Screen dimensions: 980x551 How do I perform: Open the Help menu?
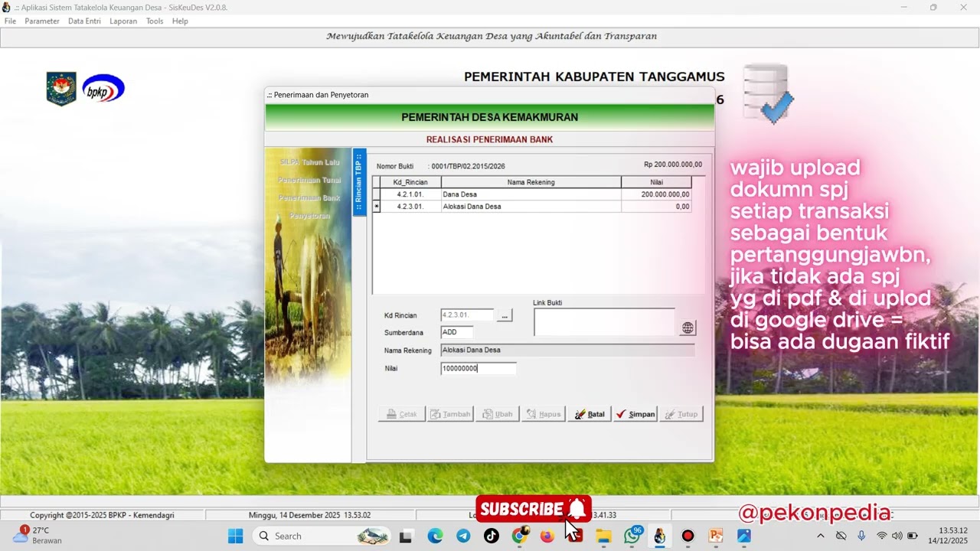180,21
